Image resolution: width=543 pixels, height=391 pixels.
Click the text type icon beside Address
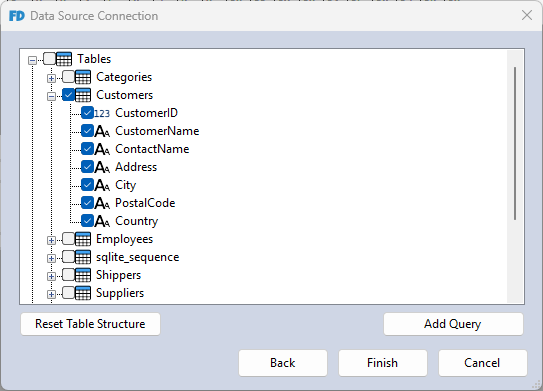102,167
